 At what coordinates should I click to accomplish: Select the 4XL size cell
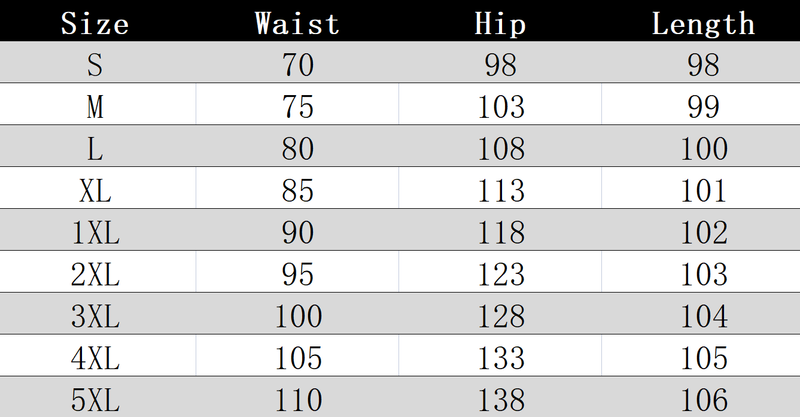(x=96, y=356)
